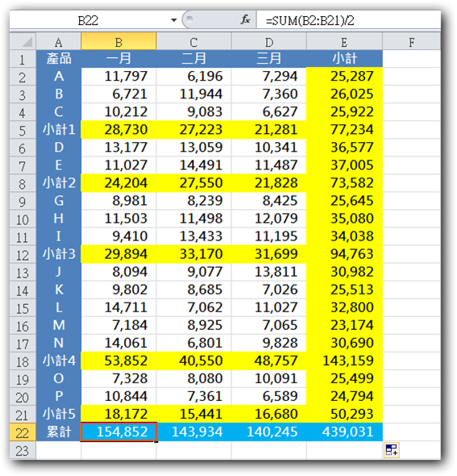This screenshot has height=476, width=457.
Task: Select column E header
Action: coord(344,42)
